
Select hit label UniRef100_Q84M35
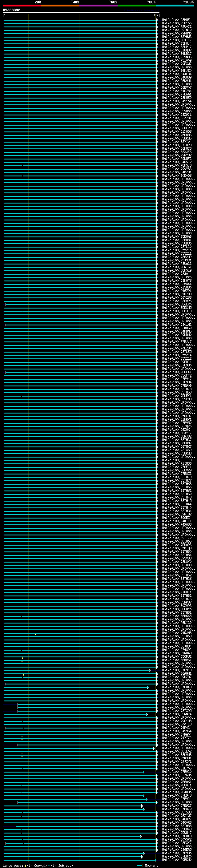(x=177, y=792)
